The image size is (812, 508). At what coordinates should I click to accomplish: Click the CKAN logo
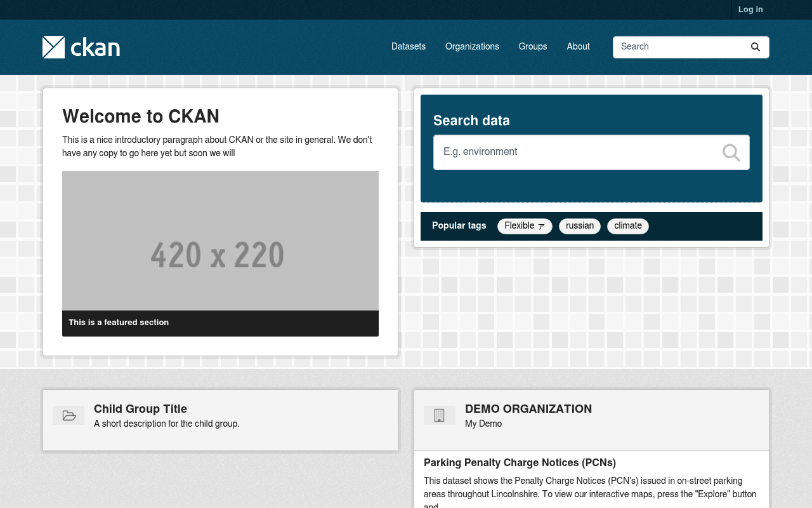click(x=81, y=47)
